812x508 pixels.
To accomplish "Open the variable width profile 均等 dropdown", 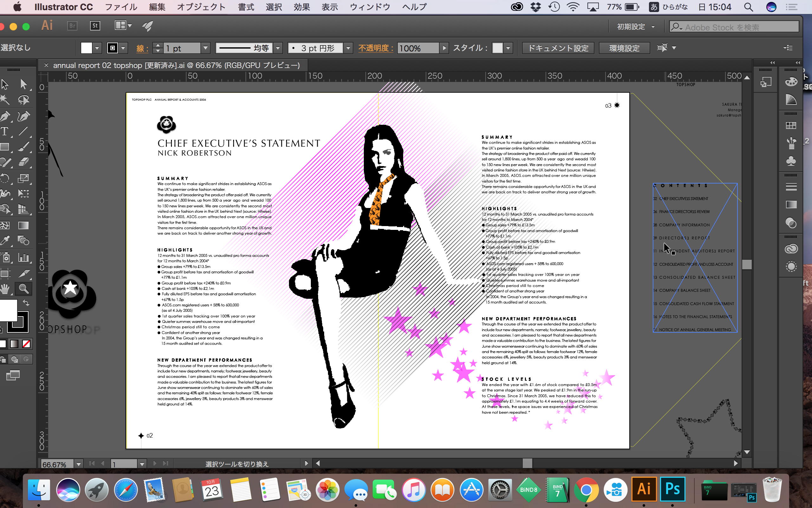I will point(278,48).
